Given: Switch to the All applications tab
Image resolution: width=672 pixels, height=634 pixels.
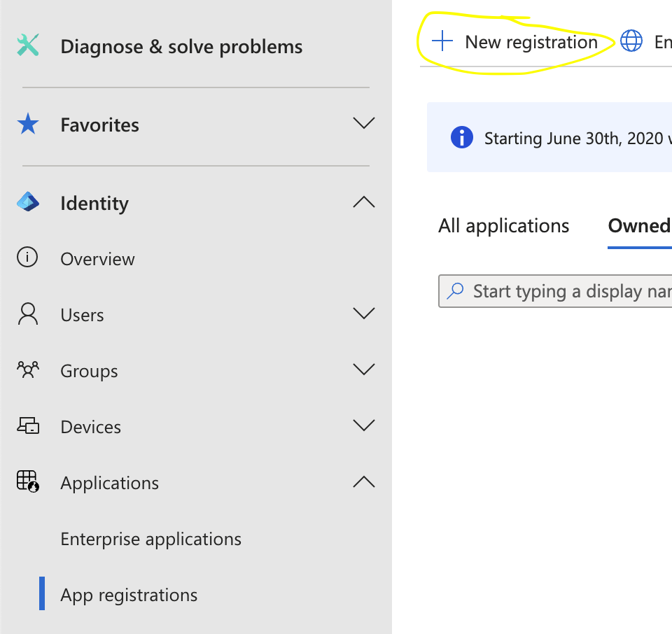Looking at the screenshot, I should pos(503,226).
